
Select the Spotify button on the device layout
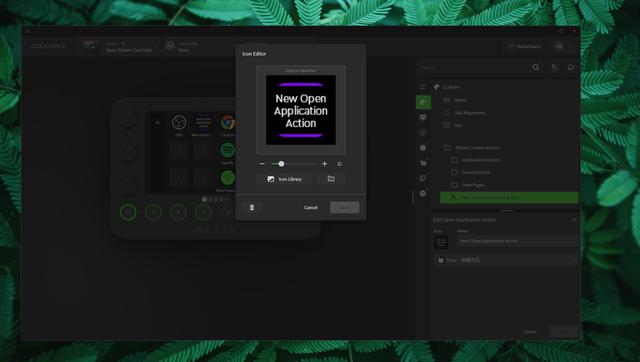coord(228,150)
